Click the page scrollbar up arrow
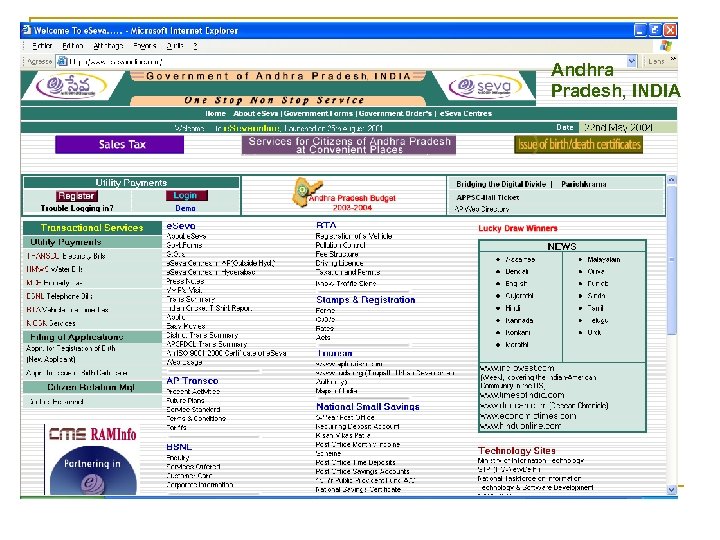The height and width of the screenshot is (540, 720). point(671,180)
